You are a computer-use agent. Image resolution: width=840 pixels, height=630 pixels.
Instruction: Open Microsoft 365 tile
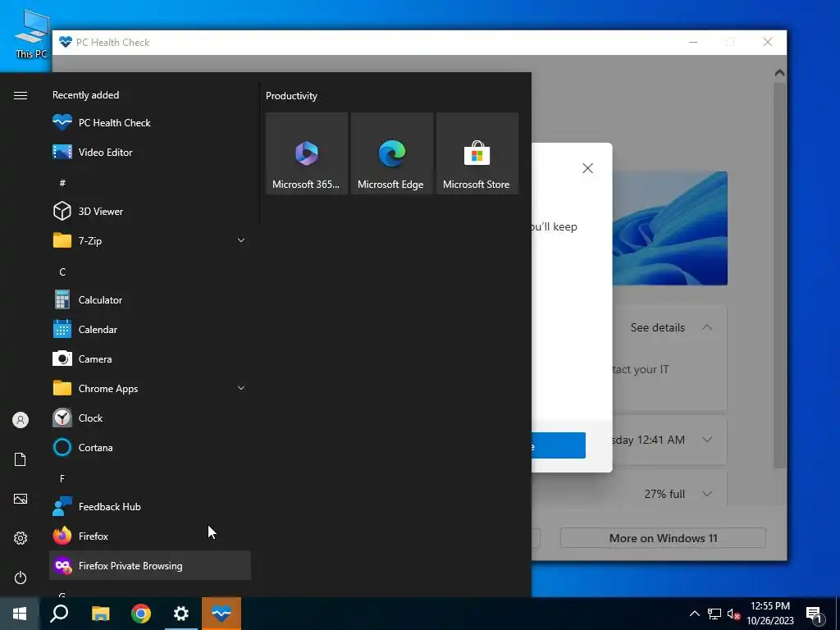tap(307, 153)
